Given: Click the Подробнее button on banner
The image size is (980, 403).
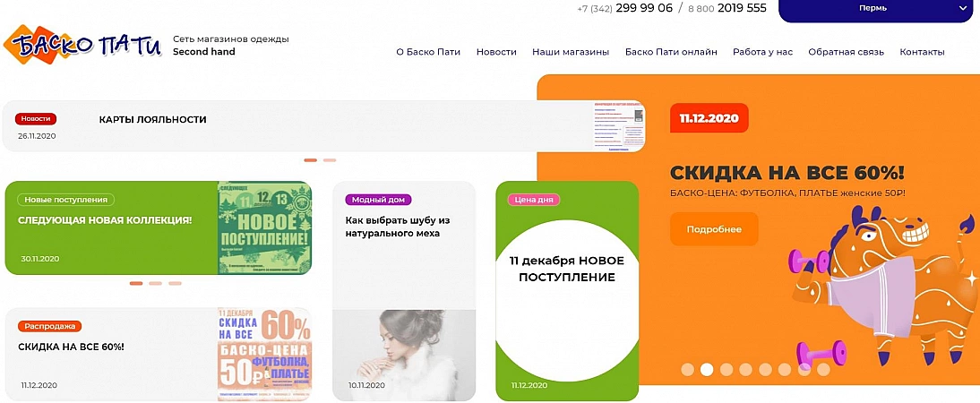Looking at the screenshot, I should click(x=714, y=229).
